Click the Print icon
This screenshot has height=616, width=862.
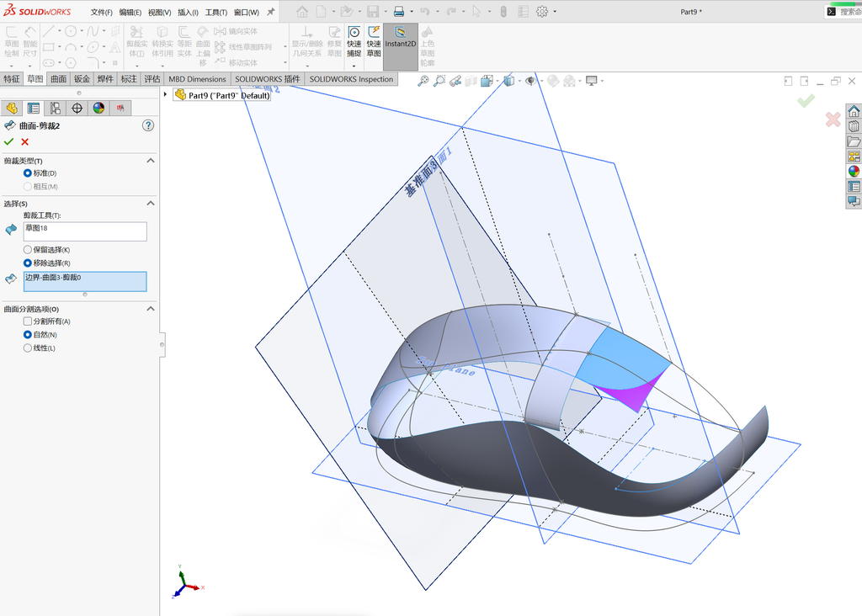pos(399,11)
